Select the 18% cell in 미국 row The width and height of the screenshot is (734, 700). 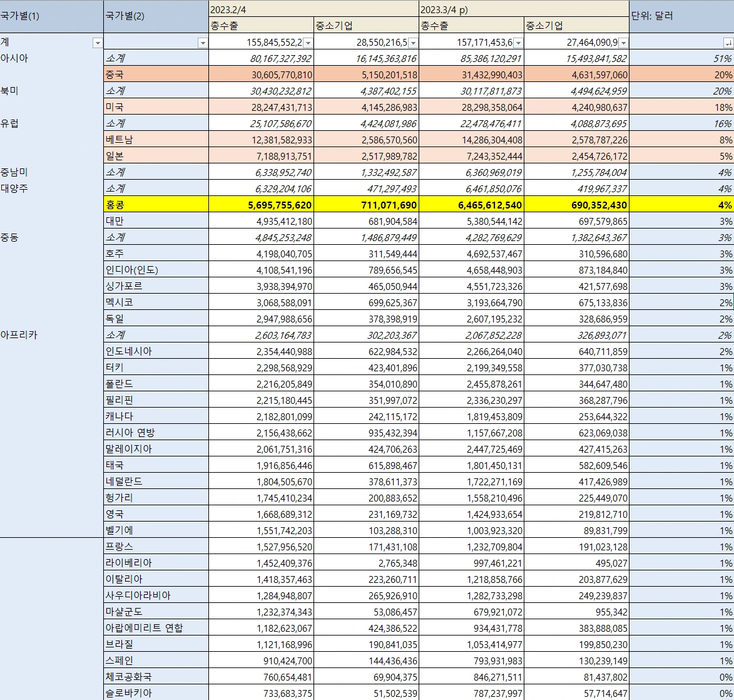(681, 107)
